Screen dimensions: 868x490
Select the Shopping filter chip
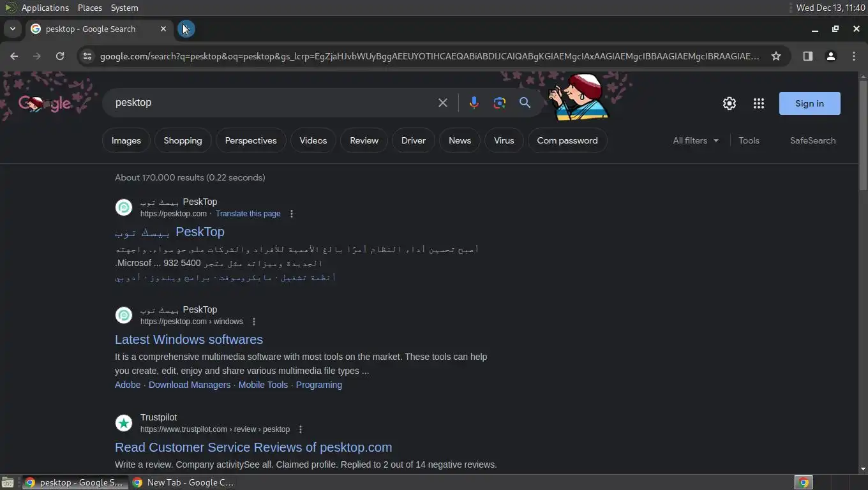coord(183,140)
